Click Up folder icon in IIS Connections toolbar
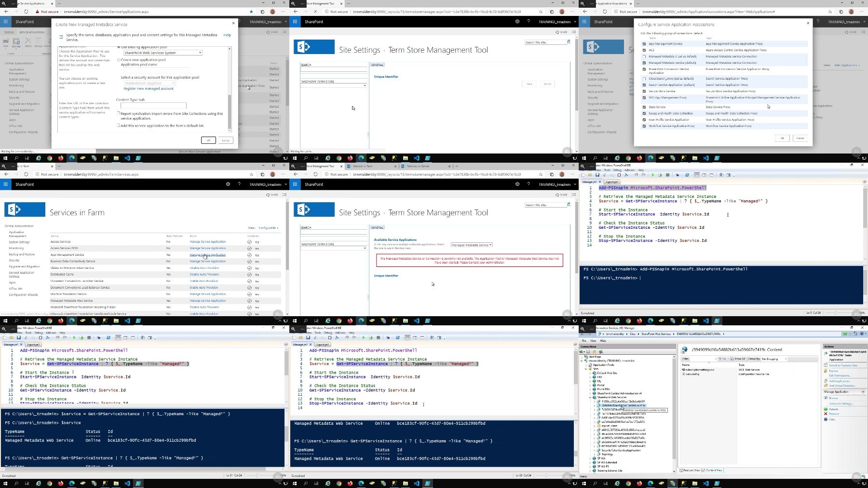The width and height of the screenshot is (868, 488). pyautogui.click(x=595, y=351)
